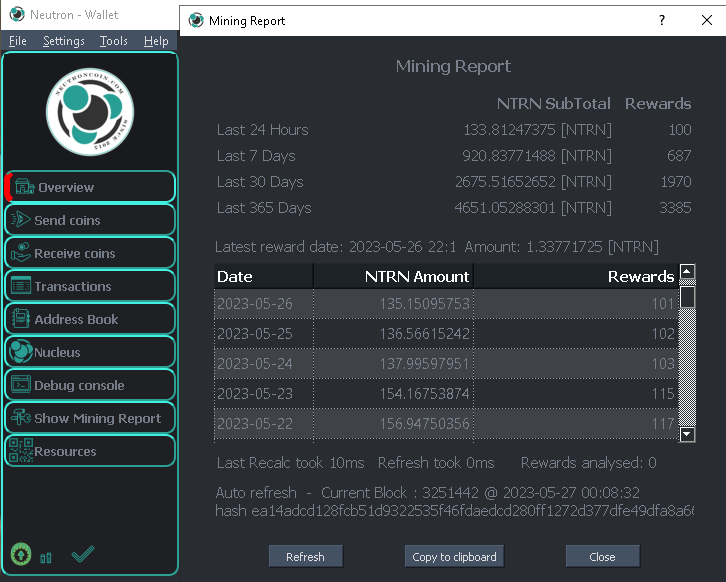Screen dimensions: 726x582
Task: Select the 2023-05-23 date cell
Action: coord(264,394)
